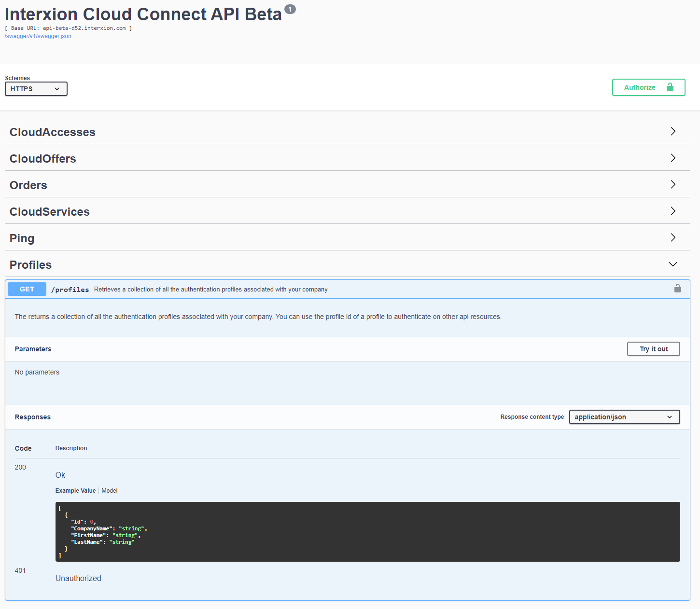Screen dimensions: 700x609
Task: Click the /profiles endpoint path
Action: (x=70, y=290)
